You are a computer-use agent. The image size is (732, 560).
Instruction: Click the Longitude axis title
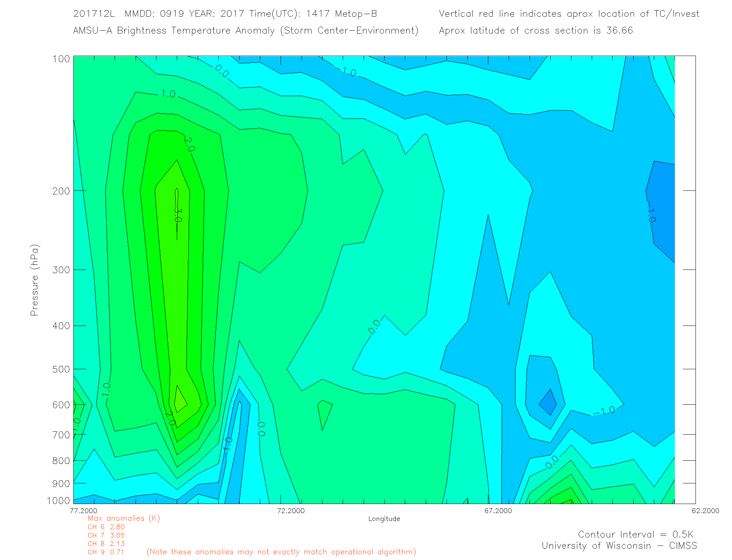[384, 519]
